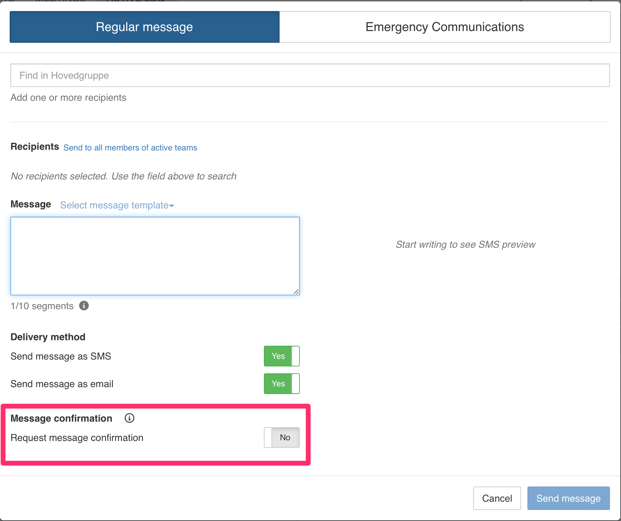The height and width of the screenshot is (521, 621).
Task: Click the "Request message confirmation" label
Action: (77, 438)
